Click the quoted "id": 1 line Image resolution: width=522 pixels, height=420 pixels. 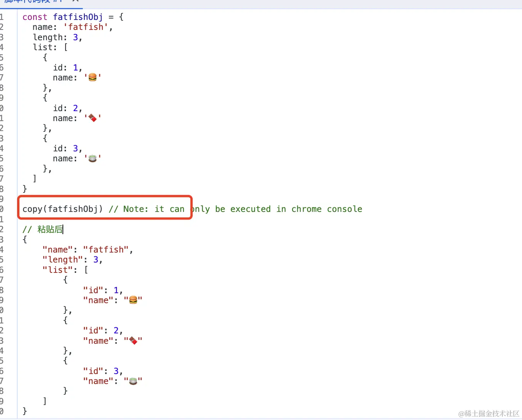coord(103,290)
